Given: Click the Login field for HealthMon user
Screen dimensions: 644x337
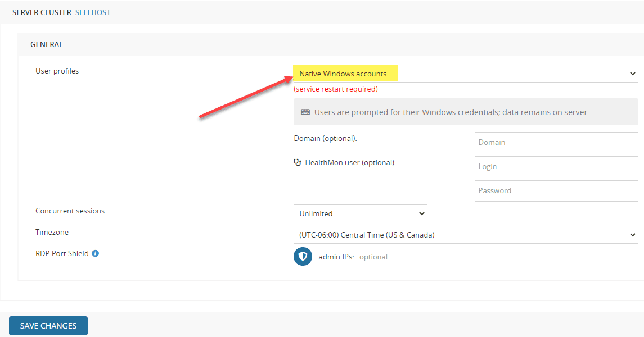Looking at the screenshot, I should click(556, 166).
